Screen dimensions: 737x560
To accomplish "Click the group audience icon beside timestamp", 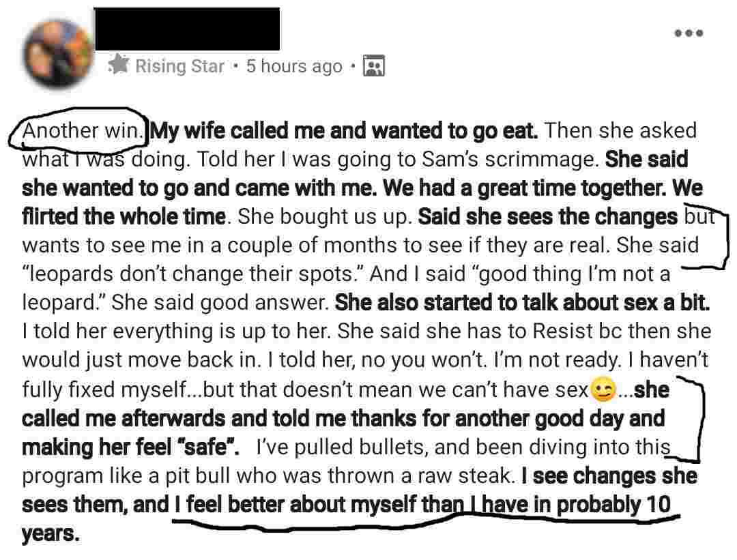I will click(373, 65).
